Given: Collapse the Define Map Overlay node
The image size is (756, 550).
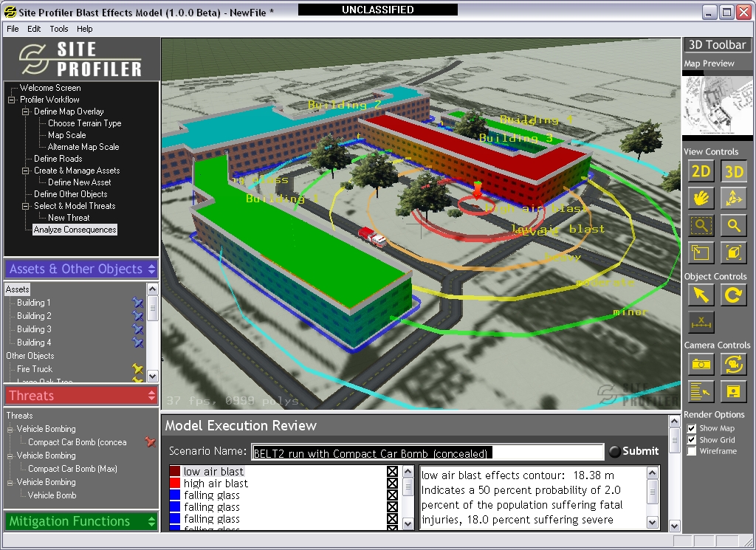Looking at the screenshot, I should [x=26, y=111].
